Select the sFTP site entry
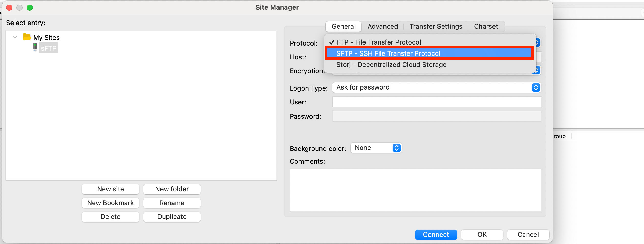Viewport: 644px width, 244px height. (x=49, y=48)
